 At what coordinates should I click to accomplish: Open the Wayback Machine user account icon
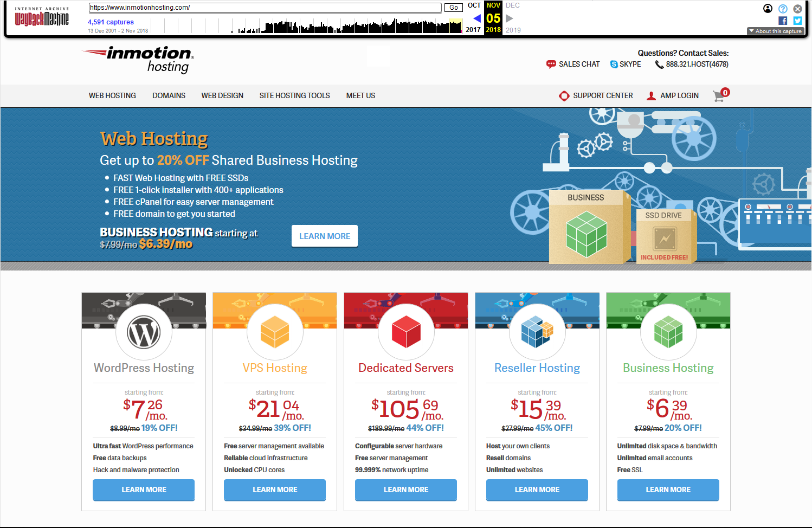tap(768, 8)
